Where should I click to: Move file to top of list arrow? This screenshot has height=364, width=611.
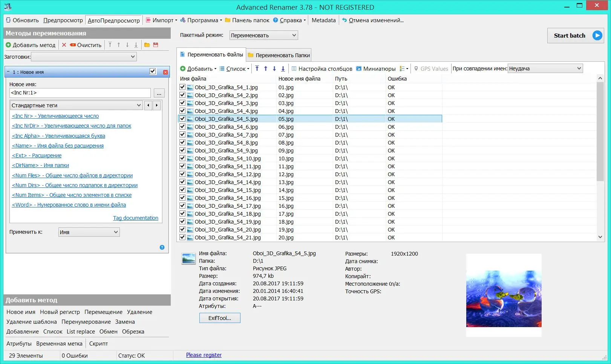pos(257,69)
